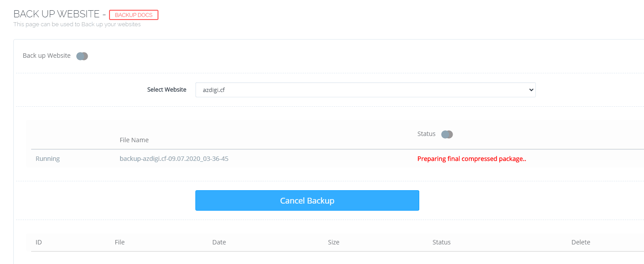Click the Select Website label
Image resolution: width=644 pixels, height=264 pixels.
(x=167, y=90)
